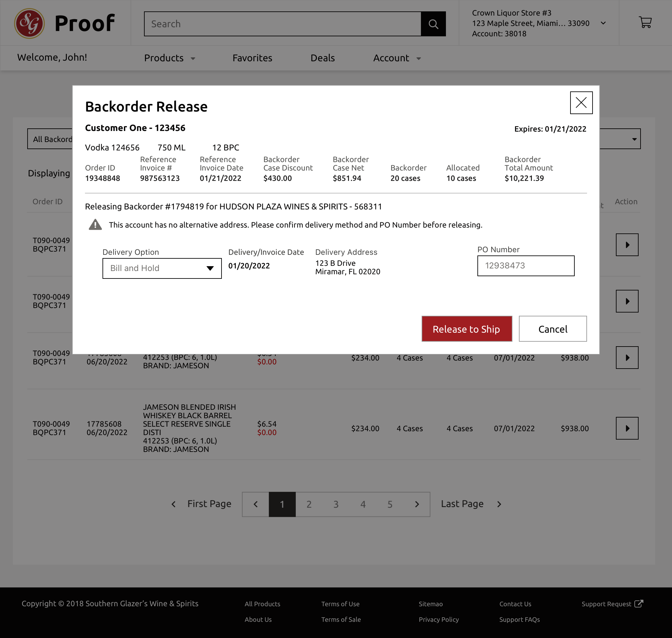Open the Deals menu item

323,58
